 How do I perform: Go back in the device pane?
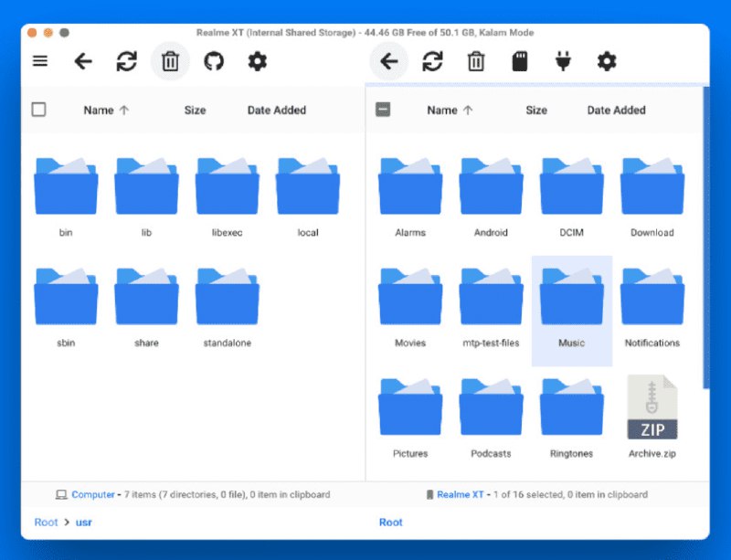388,61
